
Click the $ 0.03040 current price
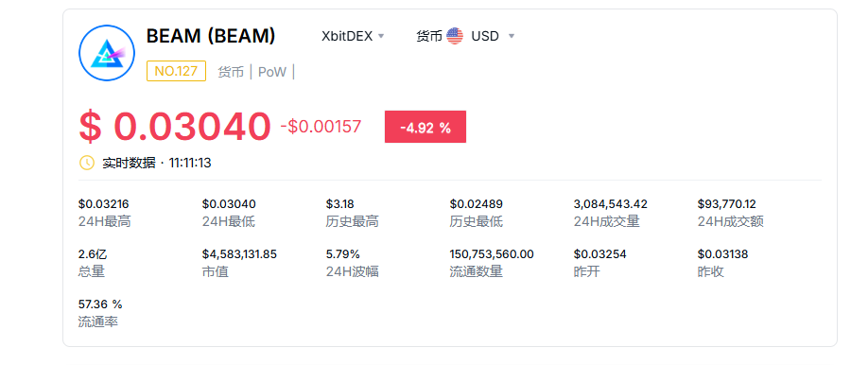(175, 127)
